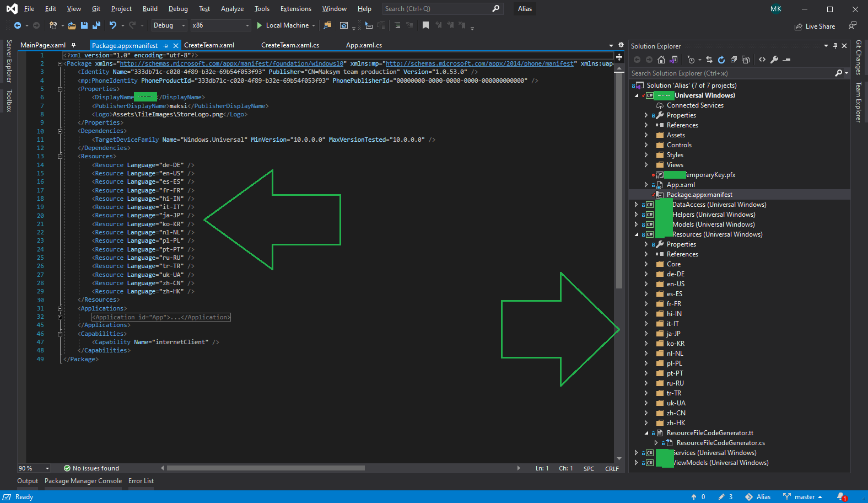Open the Git Changes side tab

click(x=858, y=57)
